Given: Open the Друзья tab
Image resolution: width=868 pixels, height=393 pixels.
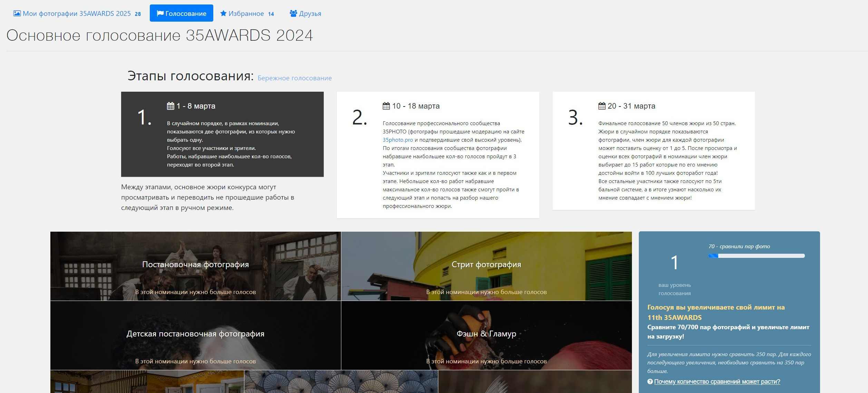Looking at the screenshot, I should [x=310, y=13].
